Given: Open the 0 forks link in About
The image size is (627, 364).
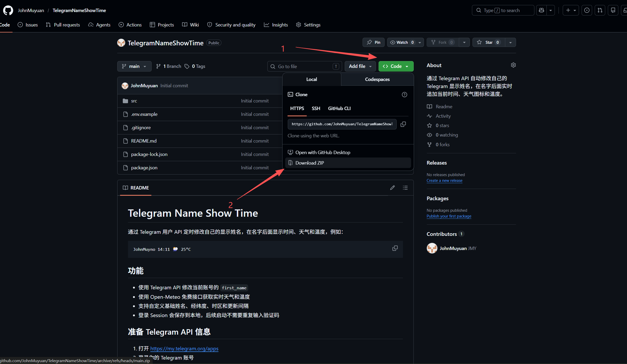Looking at the screenshot, I should (438, 145).
